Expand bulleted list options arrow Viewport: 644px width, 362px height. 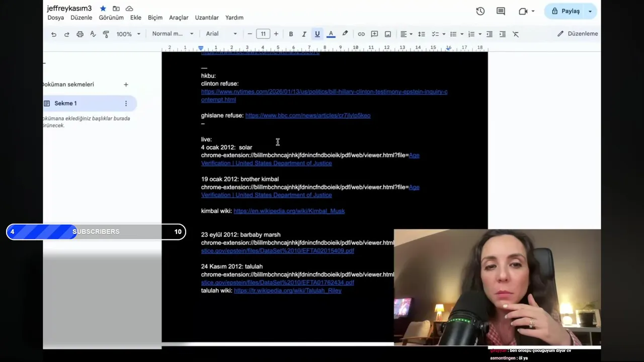tap(462, 34)
